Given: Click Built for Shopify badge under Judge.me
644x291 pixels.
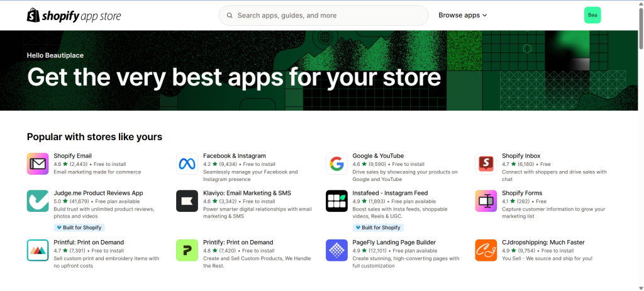Looking at the screenshot, I should coord(79,228).
